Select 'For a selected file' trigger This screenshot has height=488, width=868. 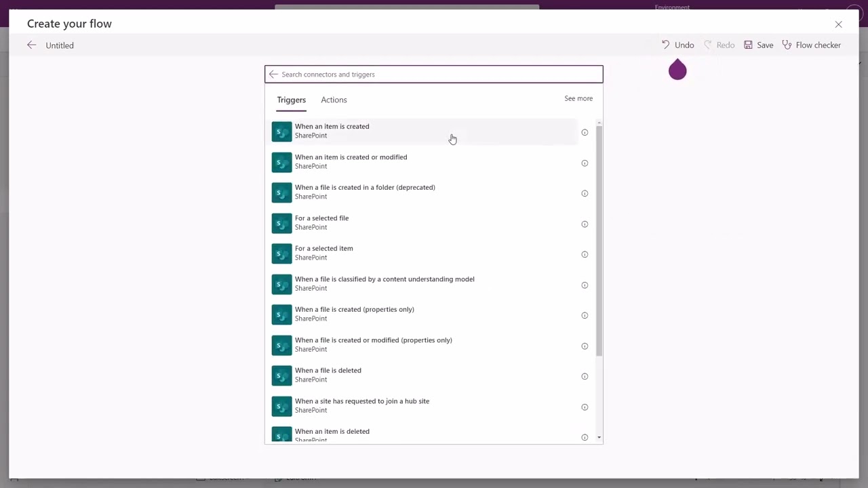click(424, 223)
